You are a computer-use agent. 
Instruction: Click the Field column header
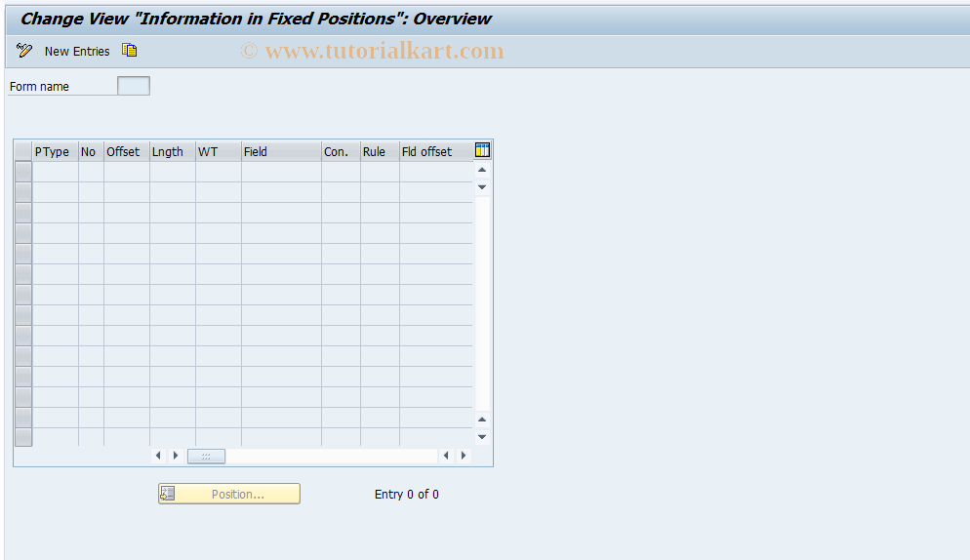[x=281, y=151]
